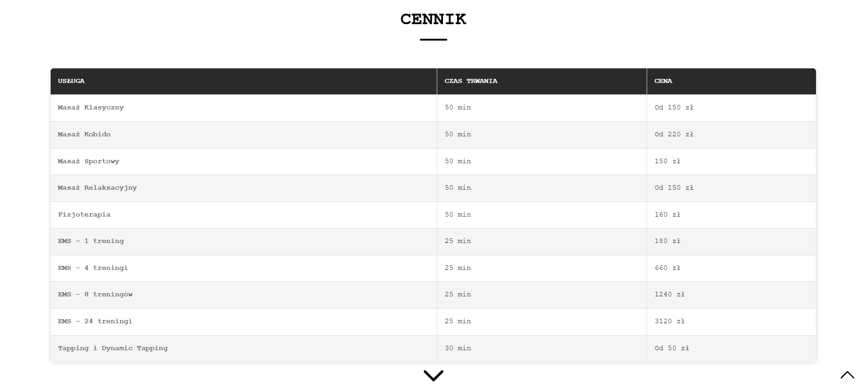Select the EMS – 1 trening row
868x388 pixels.
(91, 241)
